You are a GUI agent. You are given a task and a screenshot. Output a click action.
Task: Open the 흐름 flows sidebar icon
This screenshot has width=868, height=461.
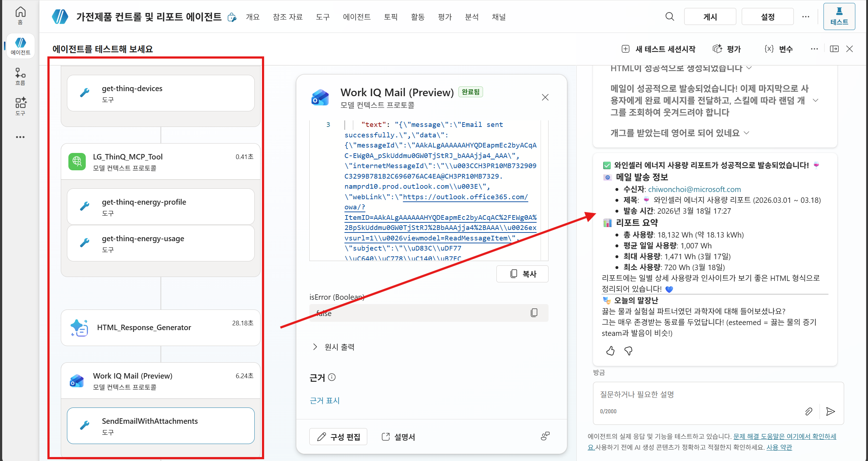20,76
